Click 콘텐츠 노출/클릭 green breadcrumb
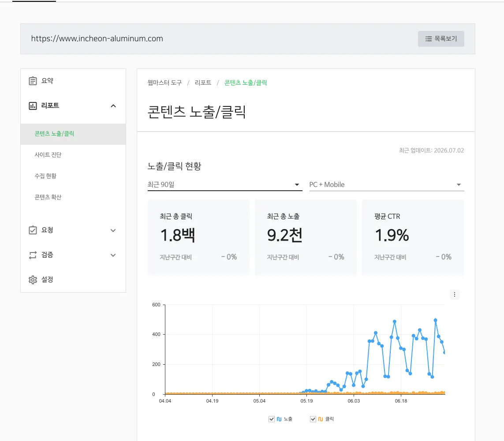This screenshot has height=441, width=504. (x=246, y=83)
